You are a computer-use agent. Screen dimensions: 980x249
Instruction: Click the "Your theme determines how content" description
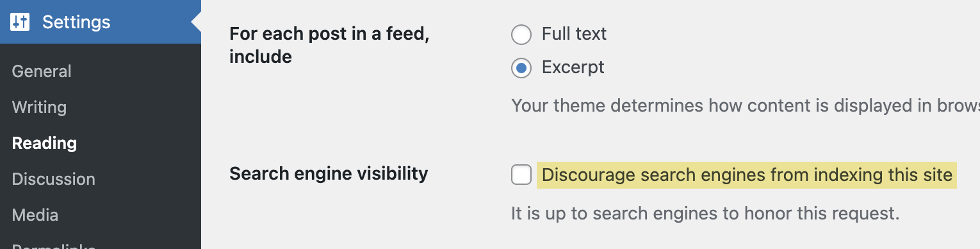pyautogui.click(x=746, y=105)
